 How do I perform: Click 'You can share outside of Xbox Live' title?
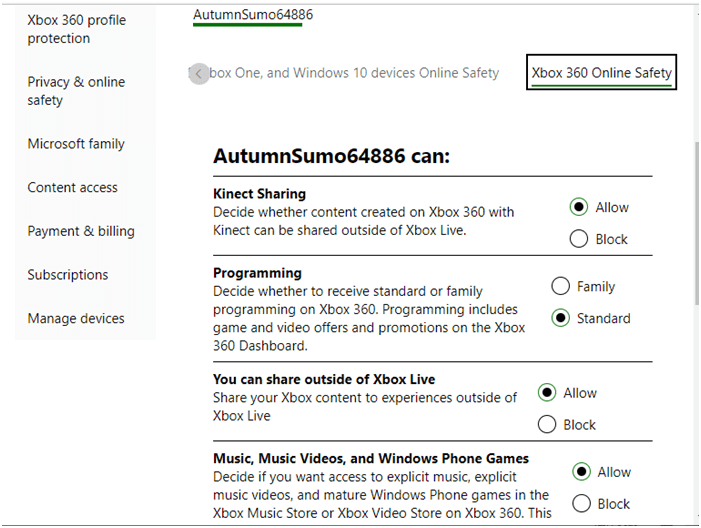[324, 379]
